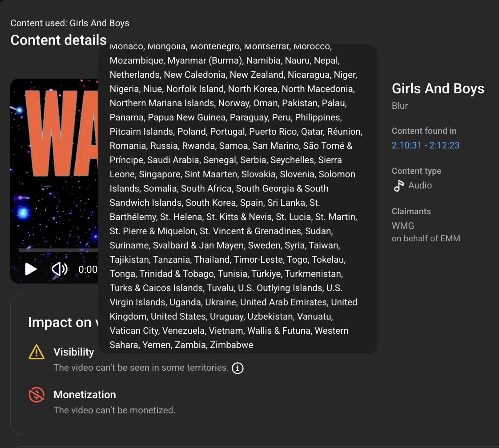The height and width of the screenshot is (448, 499).
Task: Select the artist name 'Blur'
Action: (399, 106)
